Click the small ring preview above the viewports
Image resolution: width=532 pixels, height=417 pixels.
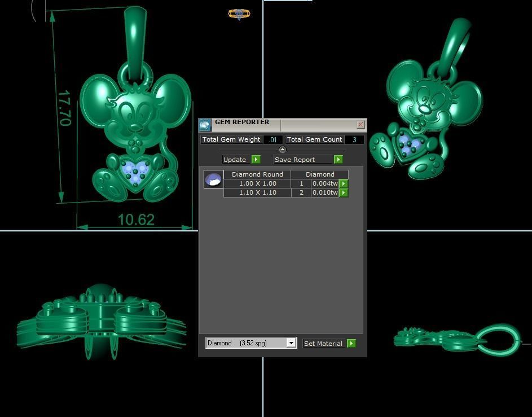239,14
